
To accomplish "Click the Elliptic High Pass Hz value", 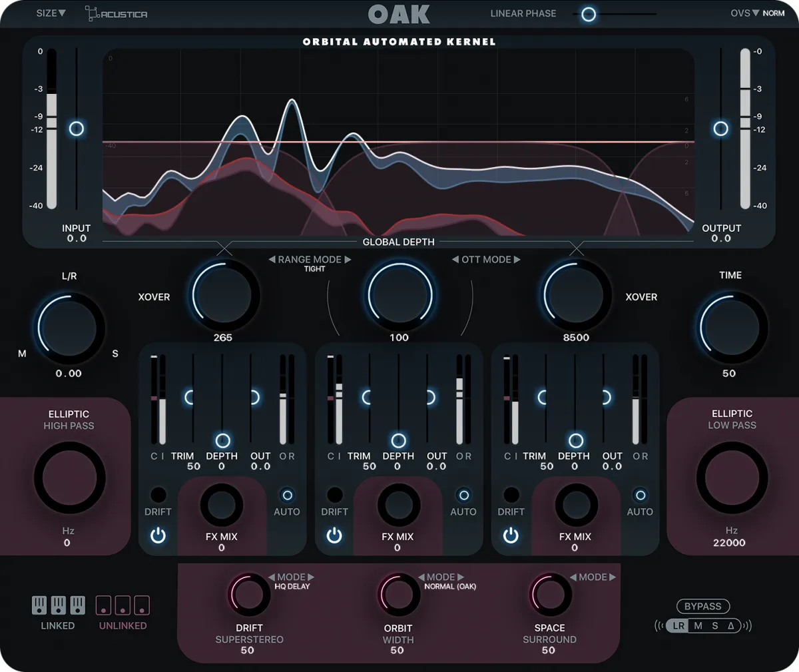I will 67,543.
